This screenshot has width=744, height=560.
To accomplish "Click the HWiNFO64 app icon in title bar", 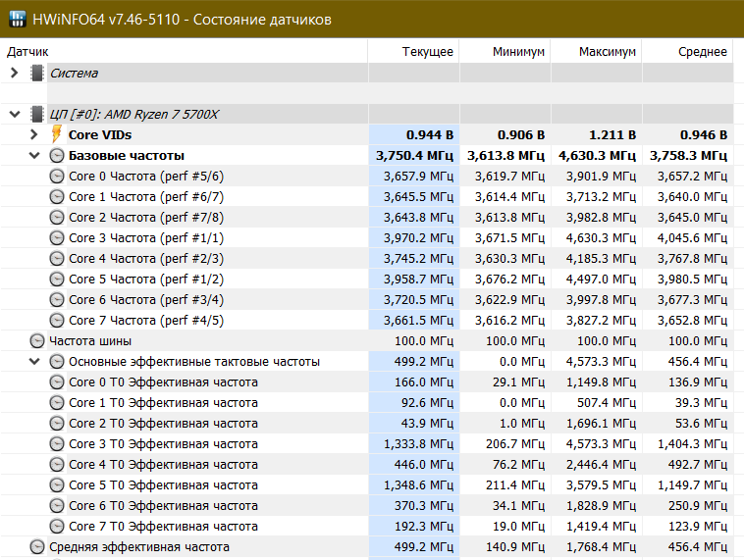I will 18,19.
